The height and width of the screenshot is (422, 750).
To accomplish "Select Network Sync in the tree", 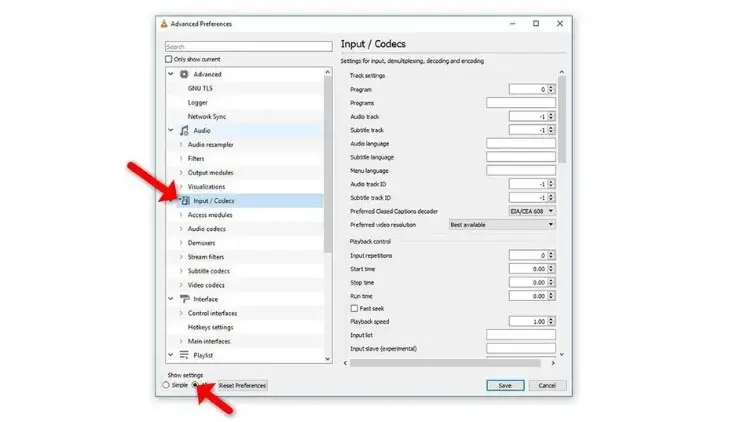I will tap(207, 116).
